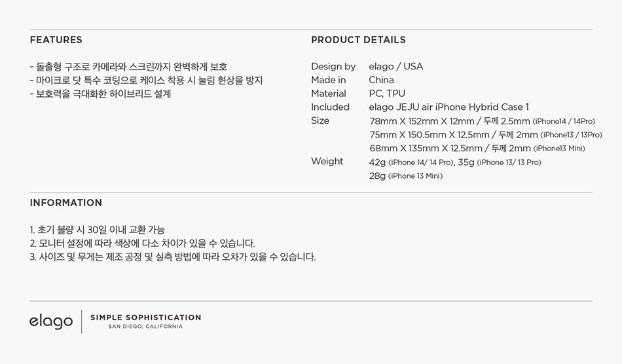Click the iPhone13 Mini size line

tap(477, 149)
